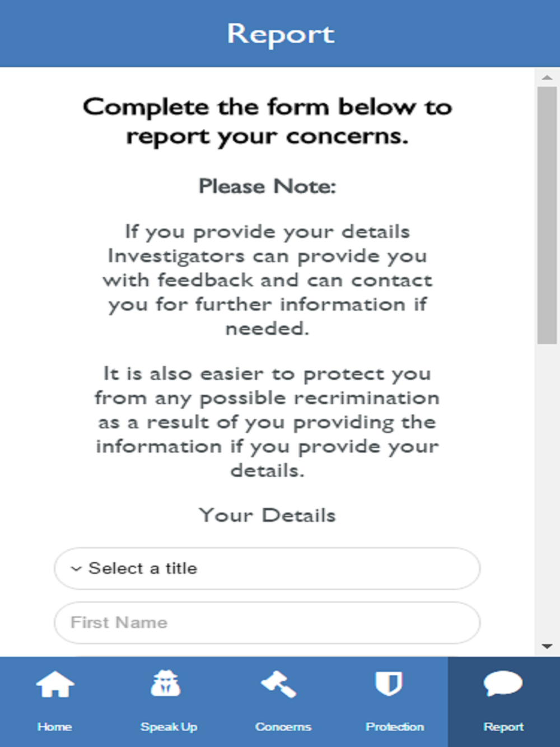The width and height of the screenshot is (560, 747).
Task: Click the scrollbar down arrow
Action: click(x=547, y=647)
